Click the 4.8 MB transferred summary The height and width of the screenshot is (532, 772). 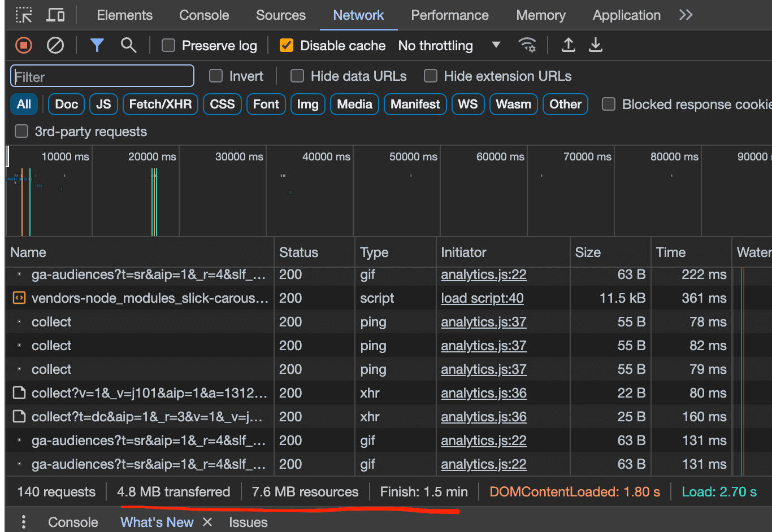tap(174, 492)
